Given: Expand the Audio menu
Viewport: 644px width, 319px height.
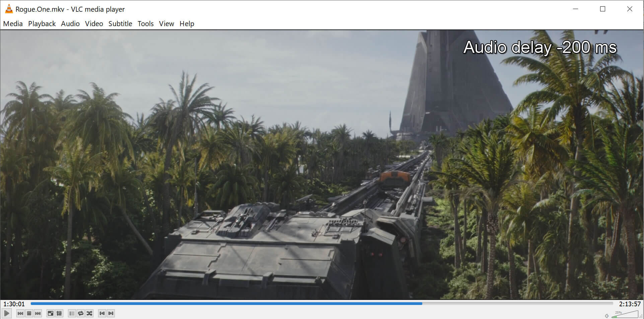Looking at the screenshot, I should (70, 24).
